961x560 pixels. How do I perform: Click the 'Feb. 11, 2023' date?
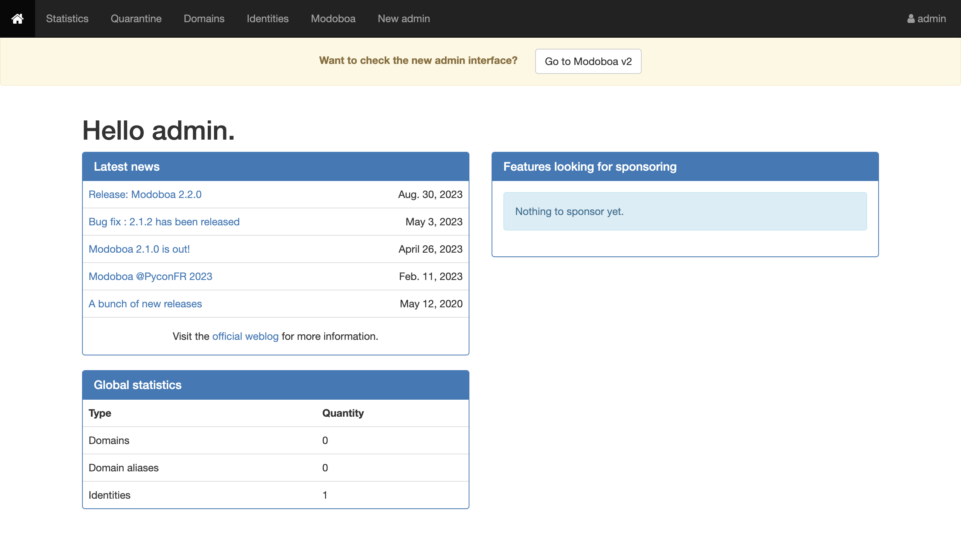pos(431,276)
